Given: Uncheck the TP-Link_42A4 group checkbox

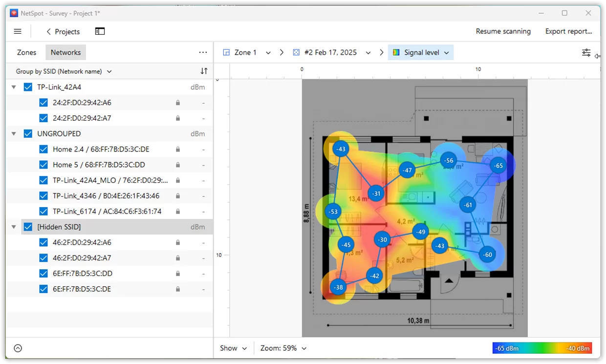Looking at the screenshot, I should (28, 87).
